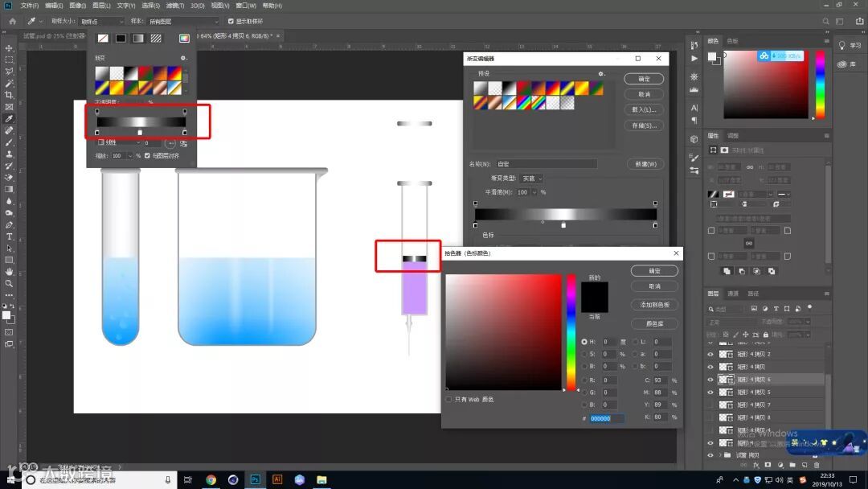Open 平滑度 dropdown arrow in gradient editor
This screenshot has width=868, height=489.
pyautogui.click(x=534, y=192)
